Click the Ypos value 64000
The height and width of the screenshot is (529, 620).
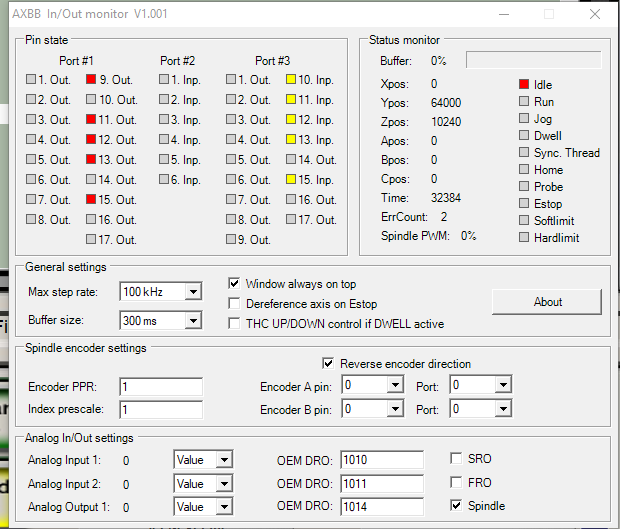(446, 103)
